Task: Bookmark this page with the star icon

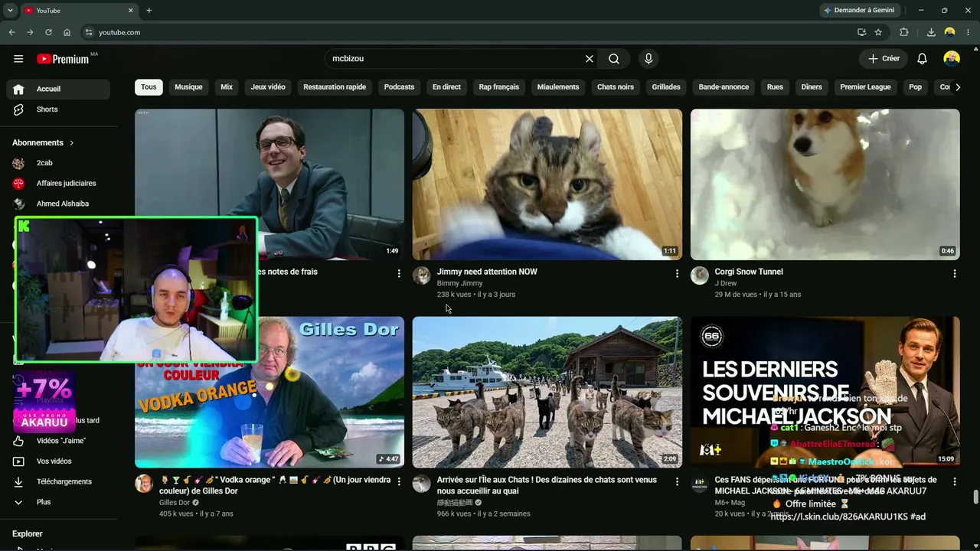Action: (x=878, y=32)
